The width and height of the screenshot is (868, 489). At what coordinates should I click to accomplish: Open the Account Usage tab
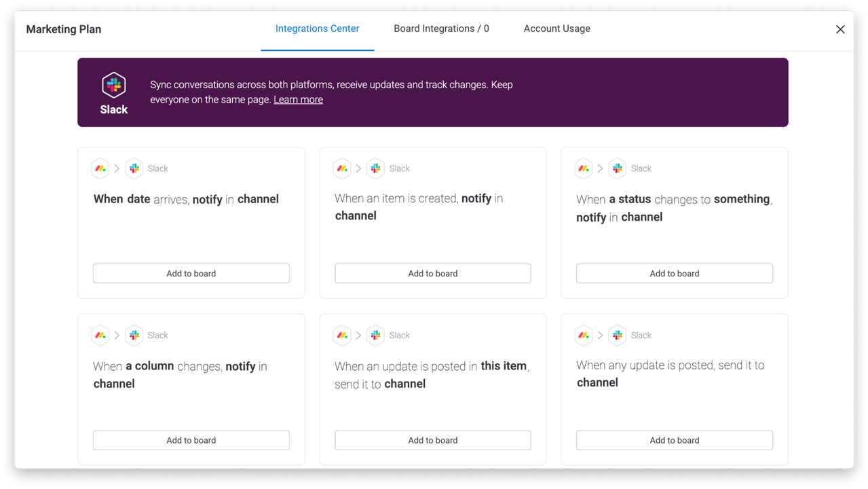click(x=556, y=29)
